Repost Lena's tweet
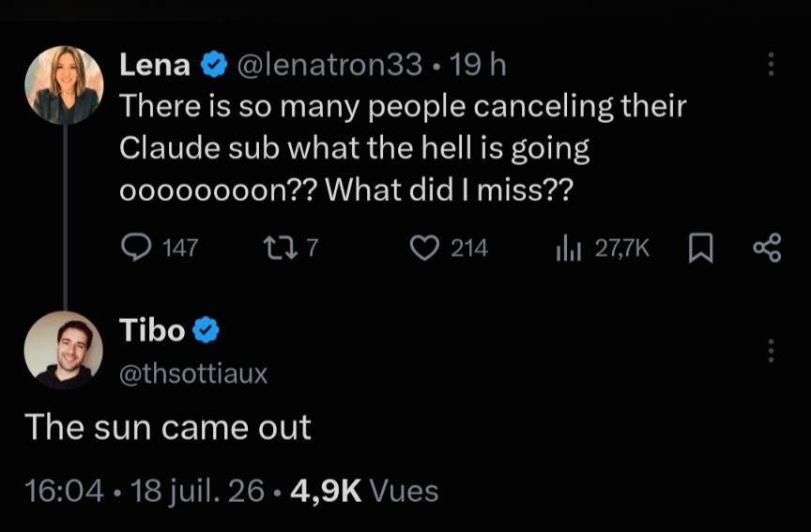Viewport: 811px width, 532px height. 280,248
